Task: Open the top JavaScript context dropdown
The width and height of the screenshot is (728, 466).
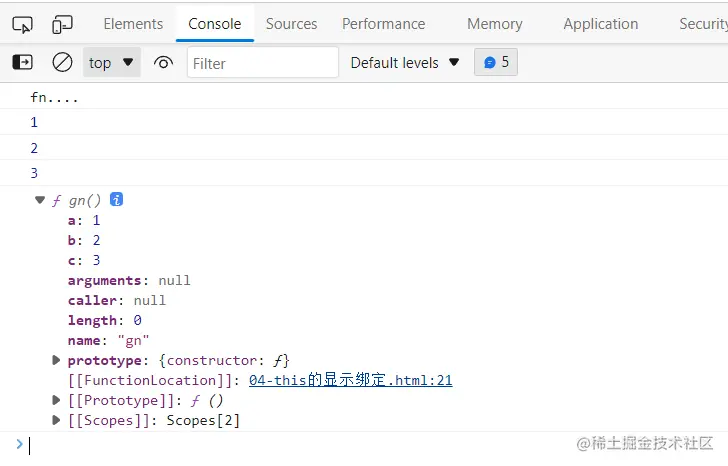Action: [x=111, y=63]
